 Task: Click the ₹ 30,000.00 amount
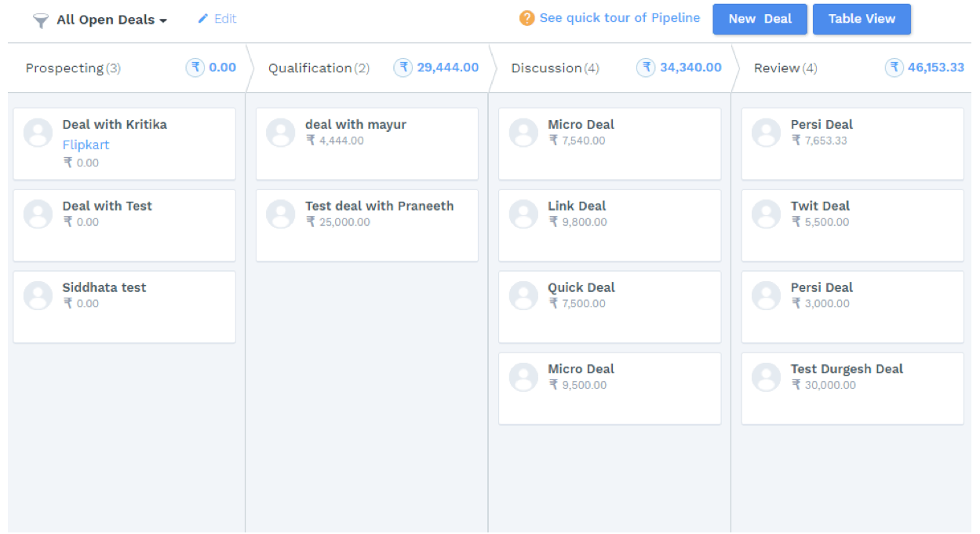824,385
